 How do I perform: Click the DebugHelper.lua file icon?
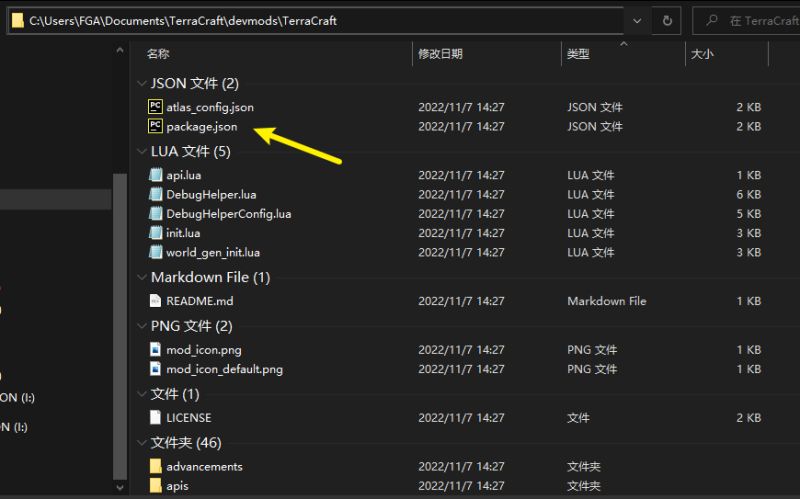click(156, 194)
